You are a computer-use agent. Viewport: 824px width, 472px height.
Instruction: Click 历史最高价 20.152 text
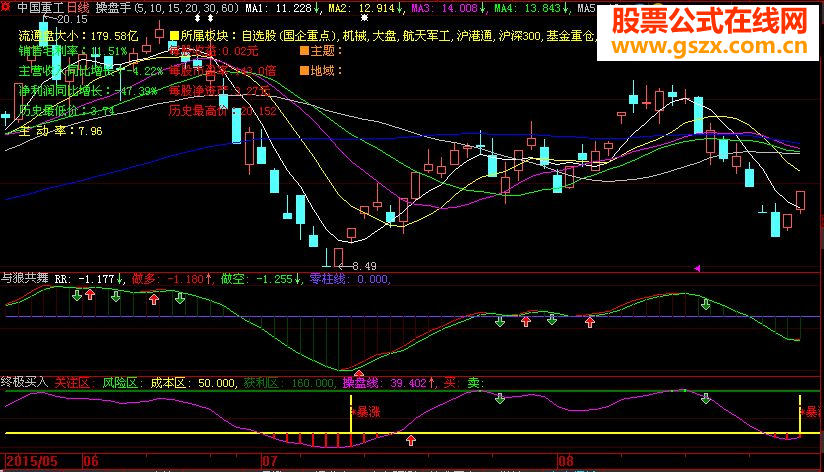[222, 110]
